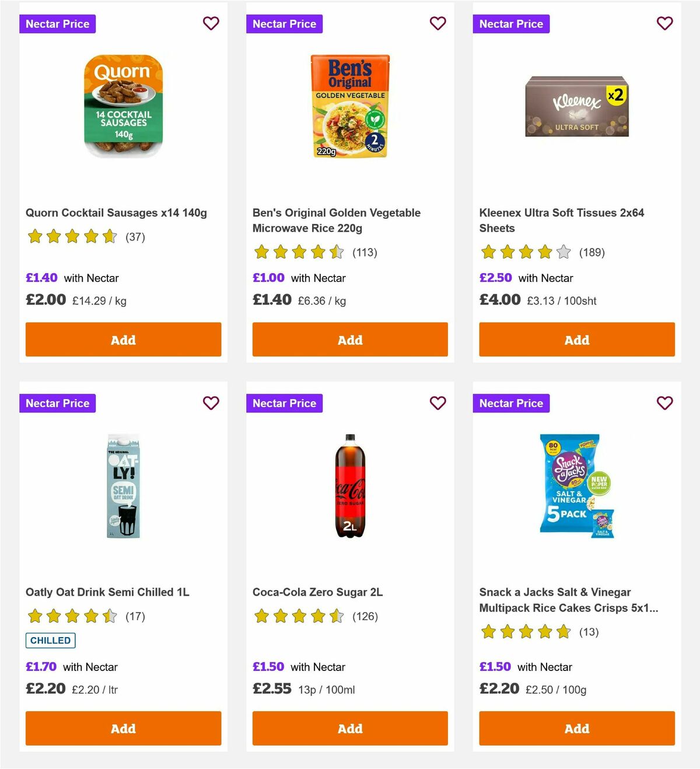
Task: Click the Nectar Price badge on Kleenex tissues
Action: pos(511,23)
